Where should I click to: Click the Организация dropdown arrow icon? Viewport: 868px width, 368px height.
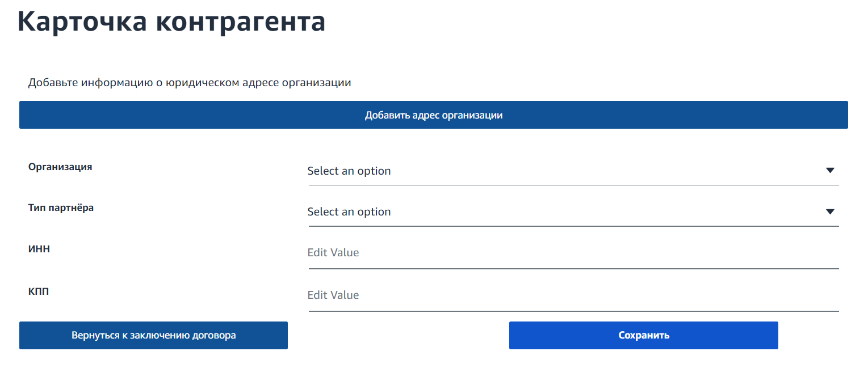coord(830,171)
